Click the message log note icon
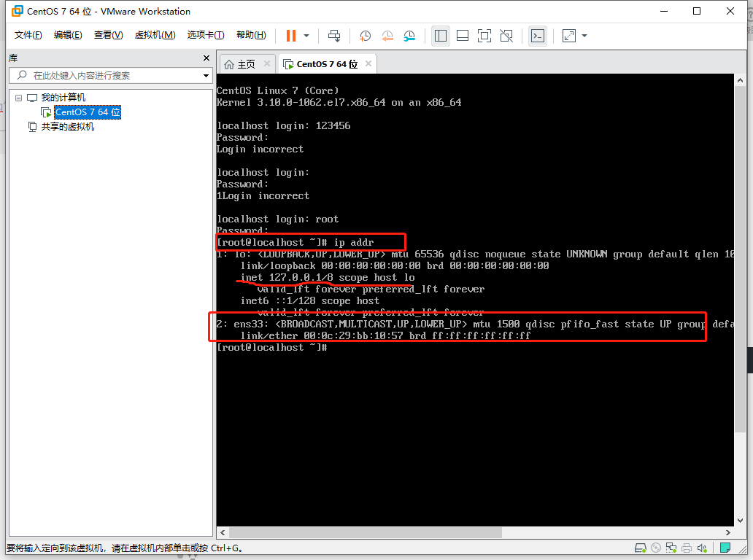The height and width of the screenshot is (560, 753). (x=725, y=548)
